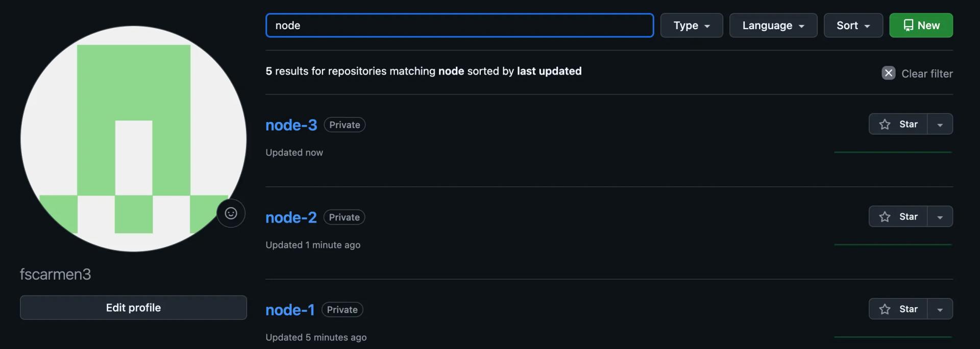980x349 pixels.
Task: Click the star icon for node-1
Action: [885, 309]
